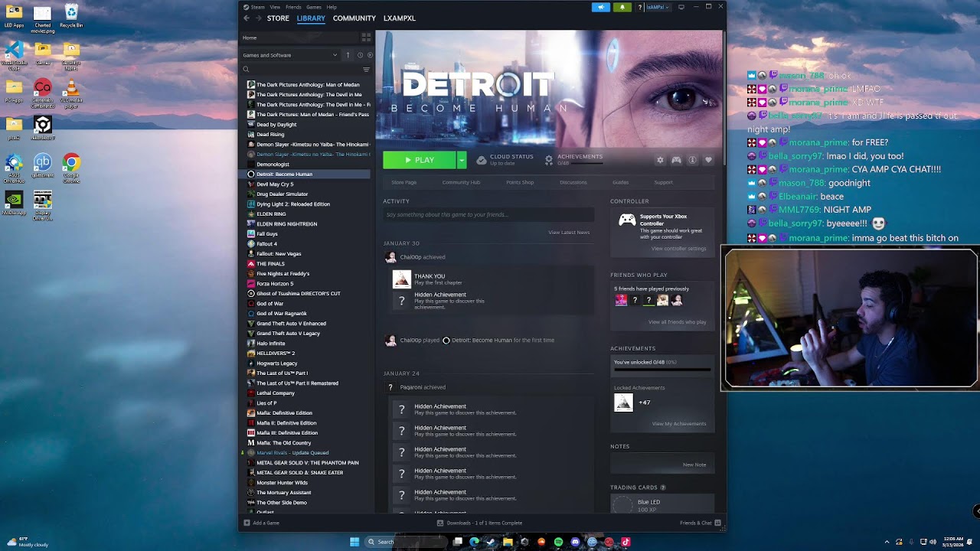The image size is (980, 551).
Task: Open the Friends menu
Action: (293, 7)
